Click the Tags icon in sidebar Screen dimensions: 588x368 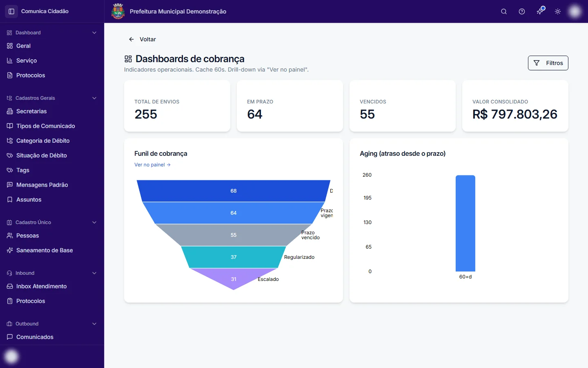(10, 170)
